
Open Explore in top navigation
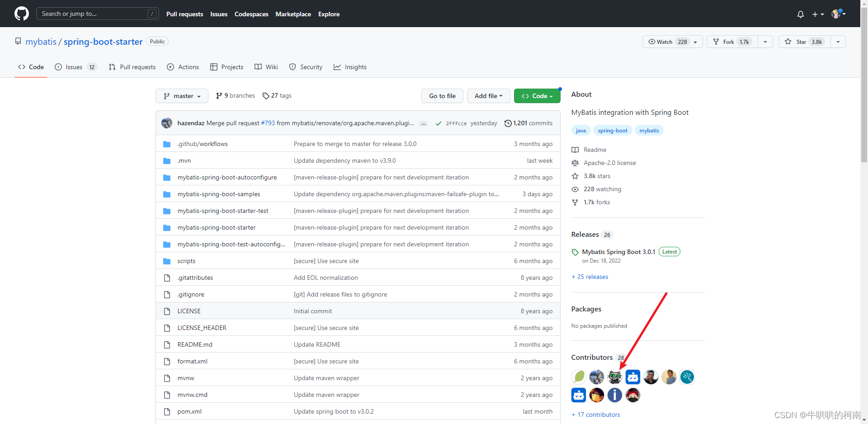click(x=329, y=14)
